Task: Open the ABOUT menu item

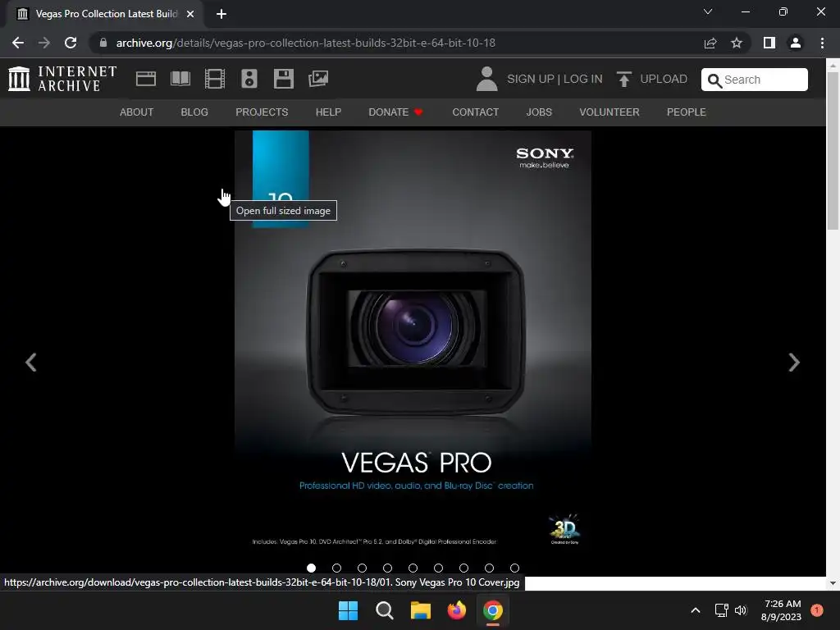Action: pyautogui.click(x=137, y=112)
